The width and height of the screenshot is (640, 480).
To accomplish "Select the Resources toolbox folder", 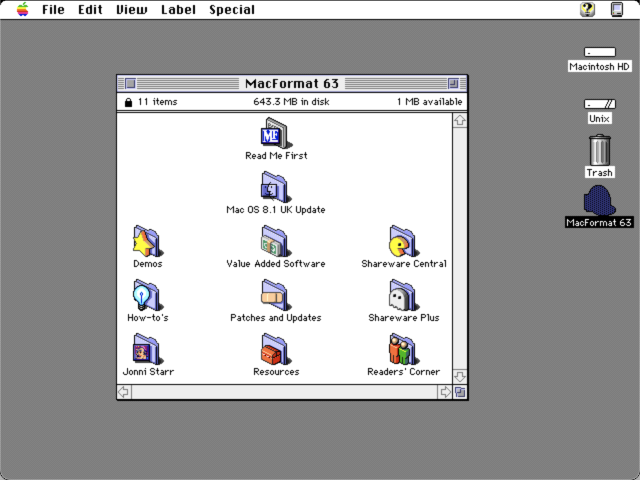I will point(276,349).
